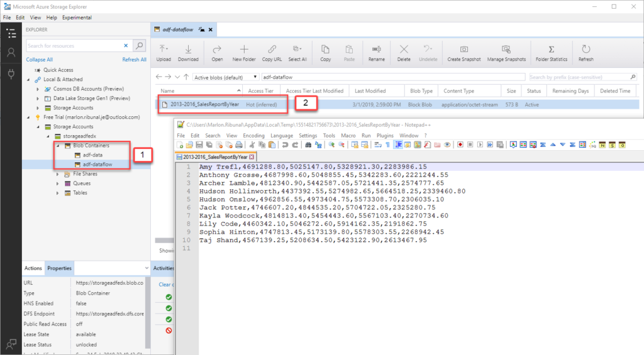Select the 2013-2016_SalesReportByYear Notepad++ tab
Image resolution: width=644 pixels, height=355 pixels.
pyautogui.click(x=215, y=157)
